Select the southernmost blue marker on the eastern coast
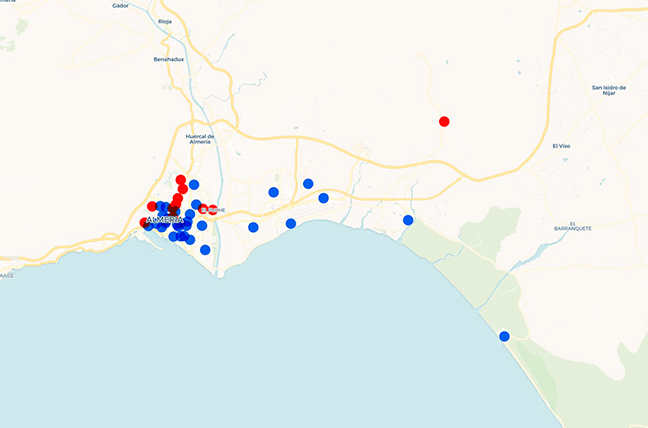648x428 pixels. pyautogui.click(x=504, y=336)
